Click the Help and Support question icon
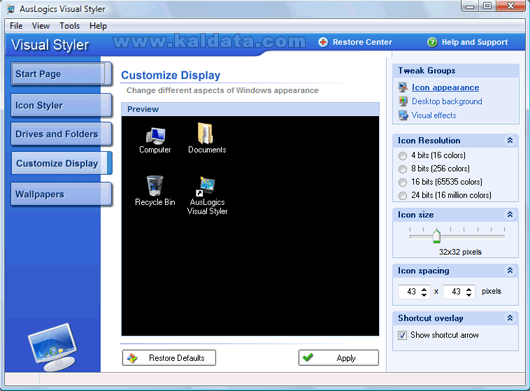The image size is (530, 391). [x=432, y=42]
